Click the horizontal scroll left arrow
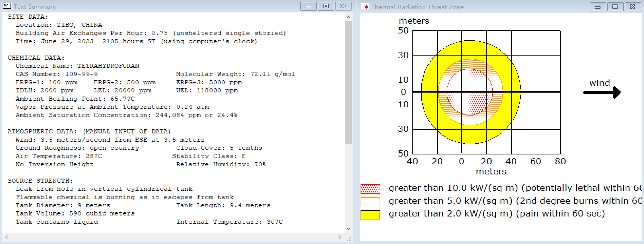 7,237
